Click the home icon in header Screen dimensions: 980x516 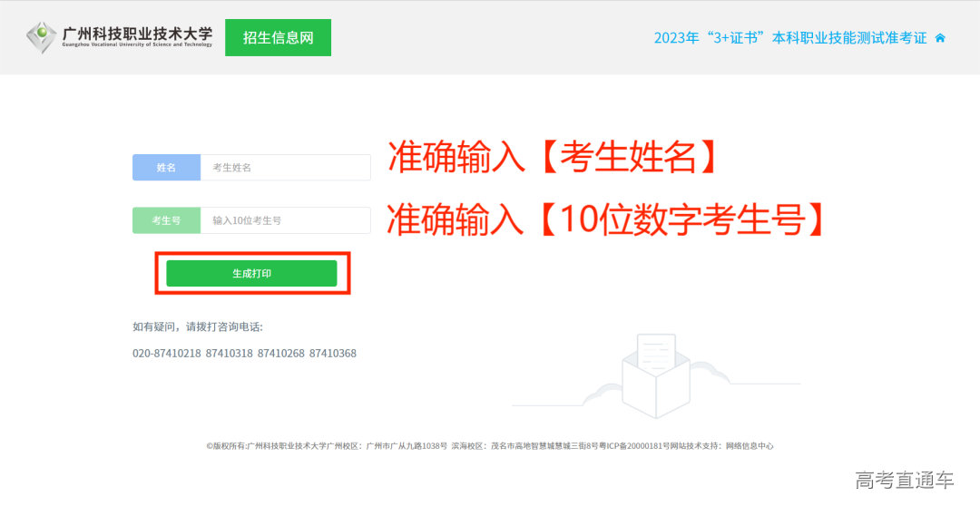(x=940, y=38)
